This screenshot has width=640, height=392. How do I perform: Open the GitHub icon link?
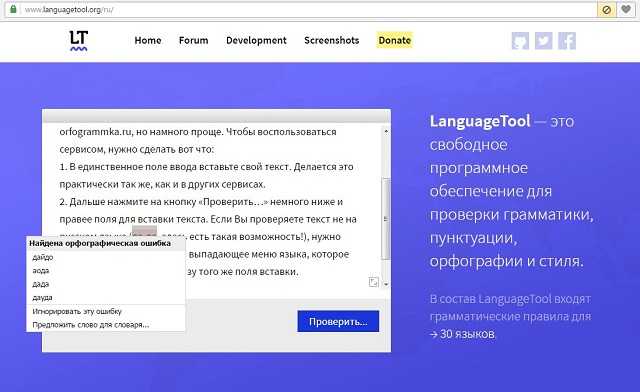pyautogui.click(x=520, y=41)
